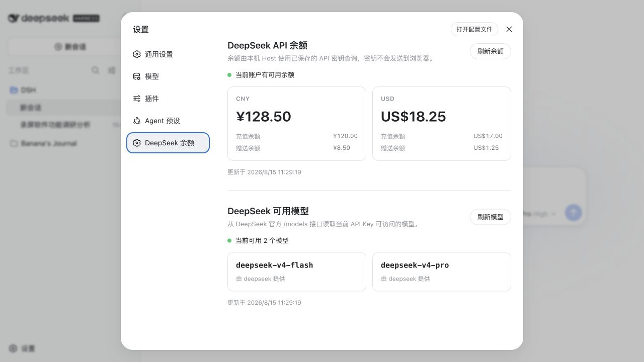This screenshot has width=644, height=362.
Task: Close the 设置 dialog with the X
Action: click(x=509, y=29)
